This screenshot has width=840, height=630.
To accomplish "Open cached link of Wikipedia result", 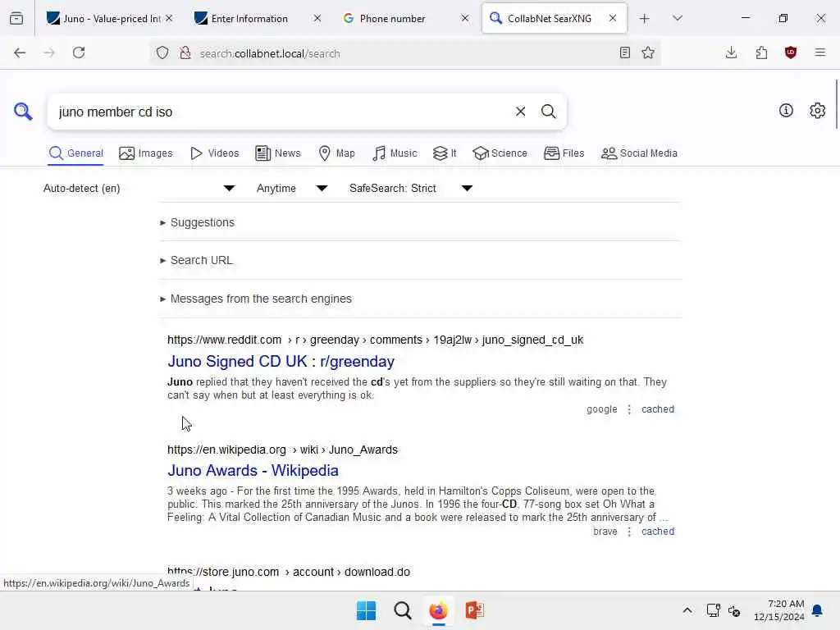I will click(x=658, y=532).
